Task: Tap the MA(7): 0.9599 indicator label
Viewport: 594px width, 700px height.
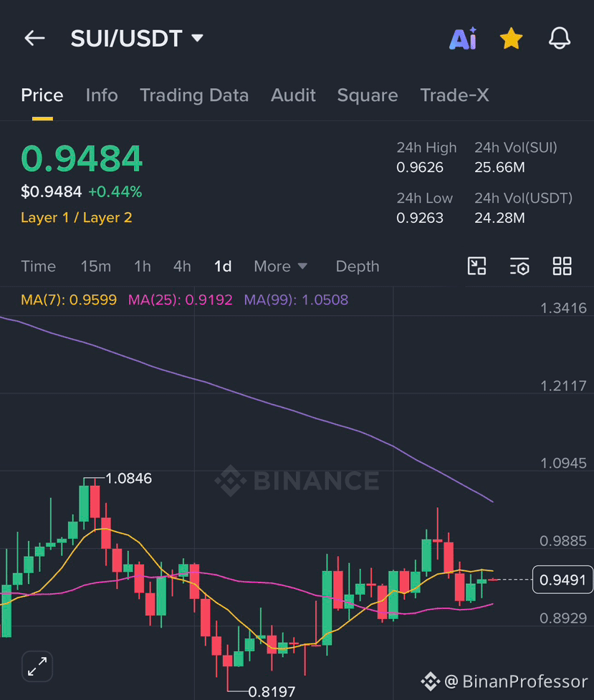Action: (69, 299)
